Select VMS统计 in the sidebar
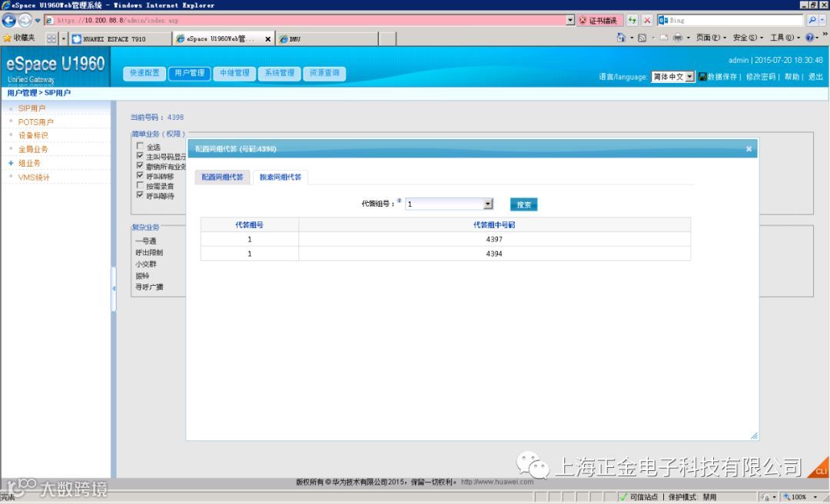The width and height of the screenshot is (830, 504). pos(34,177)
